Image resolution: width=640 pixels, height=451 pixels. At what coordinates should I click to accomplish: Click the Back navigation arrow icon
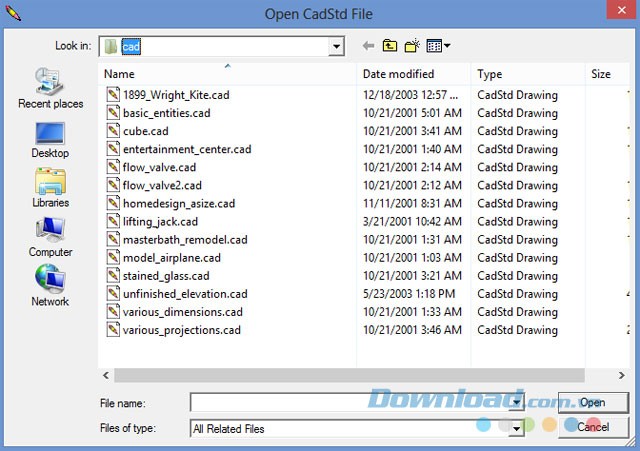(x=368, y=46)
